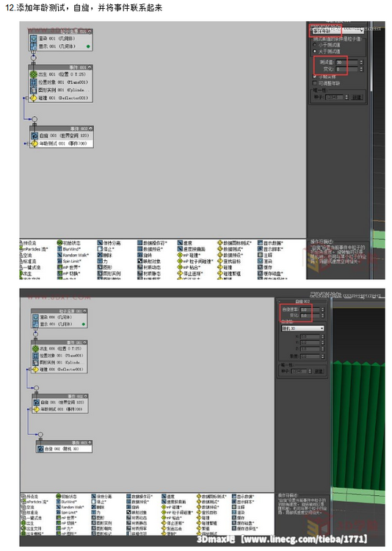Image resolution: width=392 pixels, height=551 pixels.
Task: Select 碰撞 001 row text in second screenshot
Action: [62, 370]
